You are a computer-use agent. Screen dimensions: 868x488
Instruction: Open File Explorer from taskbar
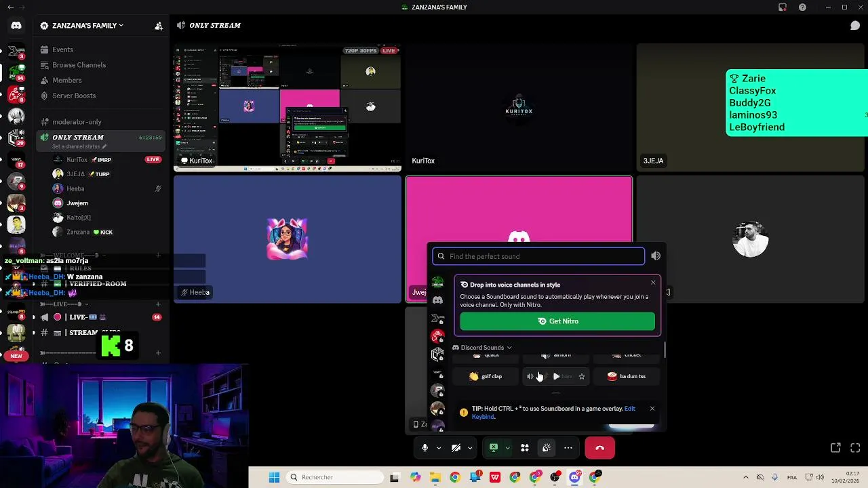click(435, 477)
